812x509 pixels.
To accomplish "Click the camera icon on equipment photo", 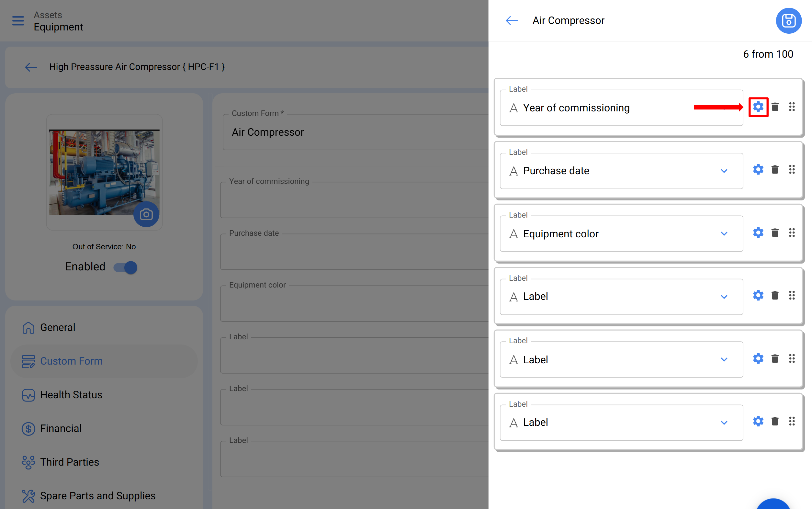I will tap(146, 214).
